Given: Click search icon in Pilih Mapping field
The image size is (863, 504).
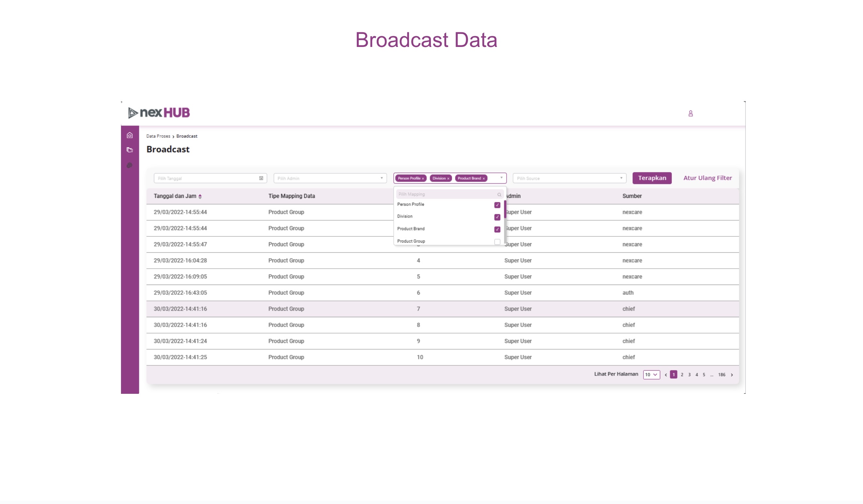Looking at the screenshot, I should (499, 195).
